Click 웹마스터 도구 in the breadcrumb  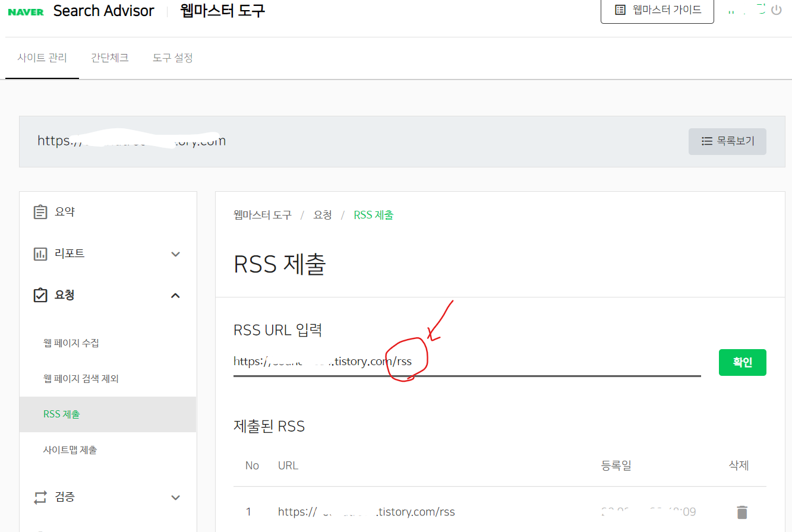pos(263,215)
